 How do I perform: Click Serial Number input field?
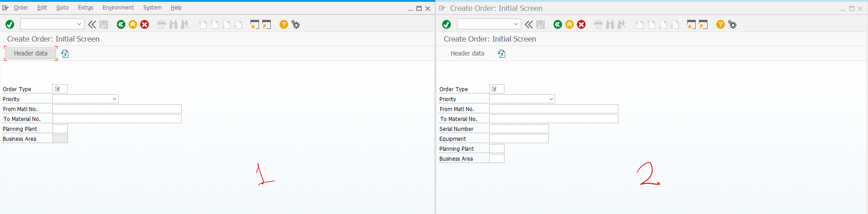519,129
